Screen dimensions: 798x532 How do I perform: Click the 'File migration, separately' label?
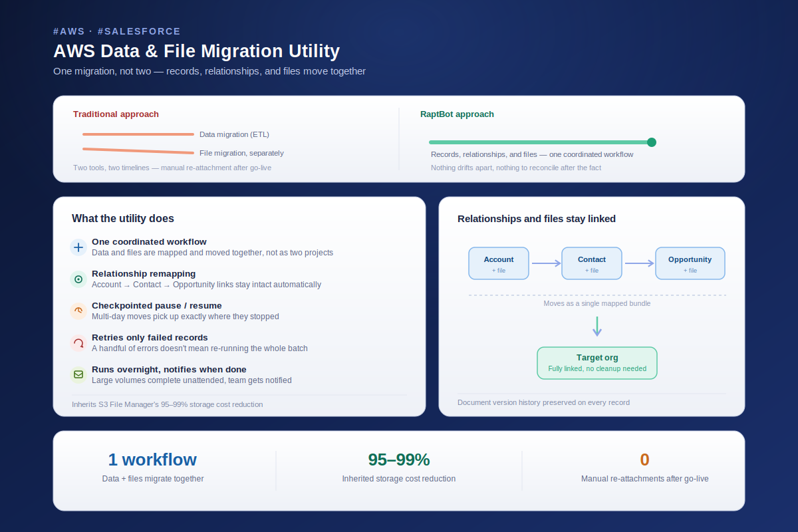click(241, 153)
